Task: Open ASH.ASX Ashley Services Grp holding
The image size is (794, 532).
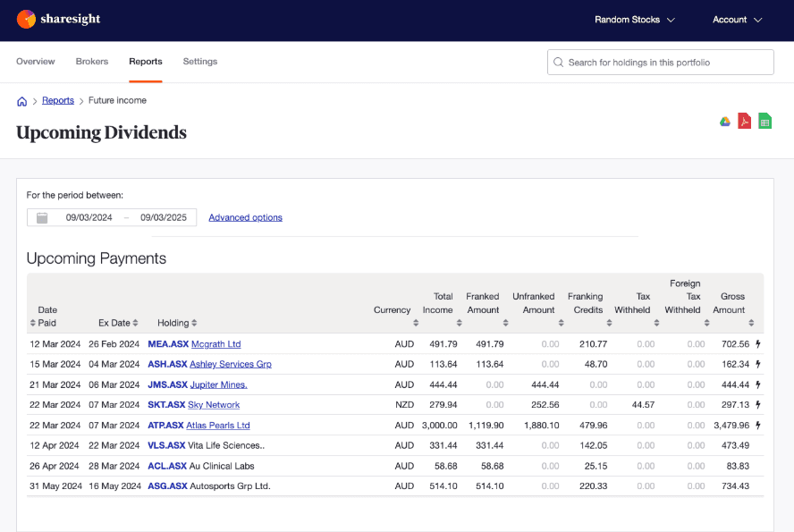Action: (x=209, y=365)
